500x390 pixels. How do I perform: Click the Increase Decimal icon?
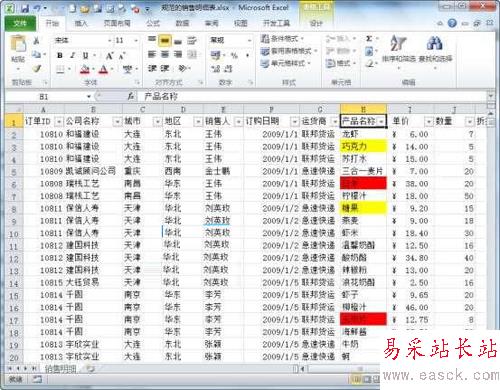tap(215, 69)
